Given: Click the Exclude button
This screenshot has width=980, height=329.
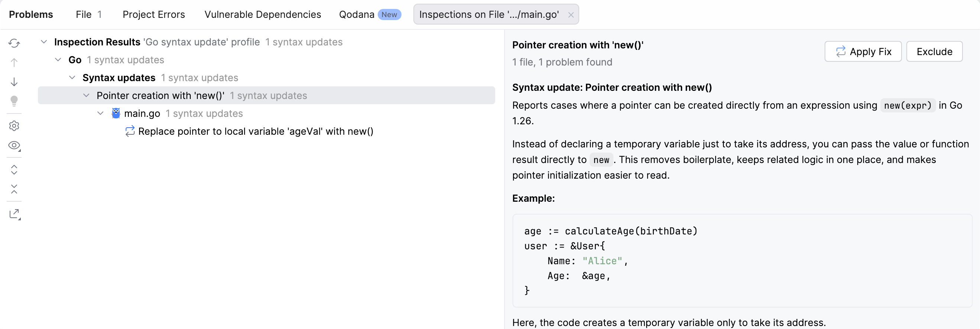Looking at the screenshot, I should tap(934, 51).
